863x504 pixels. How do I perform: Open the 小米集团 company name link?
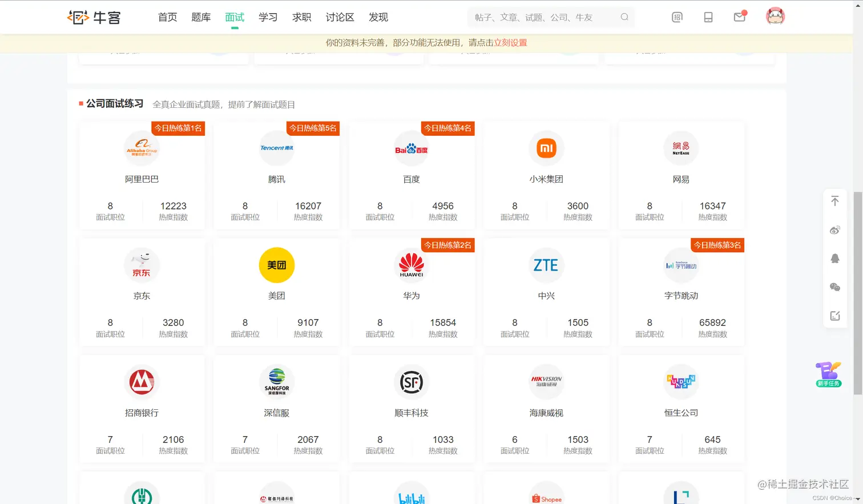click(x=546, y=179)
